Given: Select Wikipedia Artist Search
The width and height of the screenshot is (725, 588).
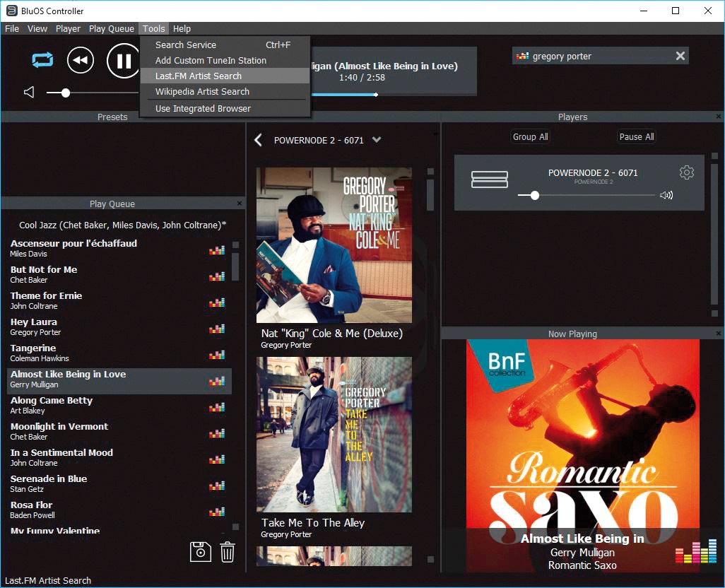Looking at the screenshot, I should (225, 92).
